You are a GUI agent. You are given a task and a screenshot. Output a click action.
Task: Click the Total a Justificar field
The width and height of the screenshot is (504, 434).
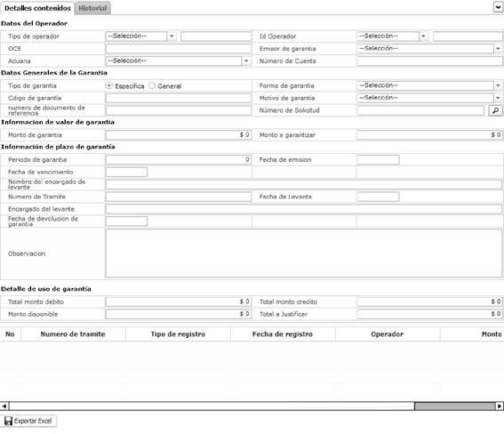[429, 314]
